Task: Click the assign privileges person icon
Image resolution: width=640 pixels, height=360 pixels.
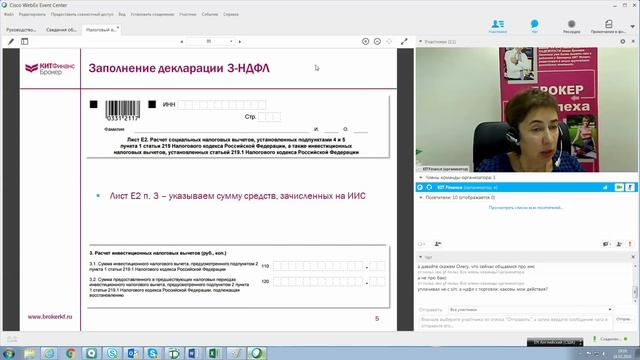Action: [x=619, y=244]
